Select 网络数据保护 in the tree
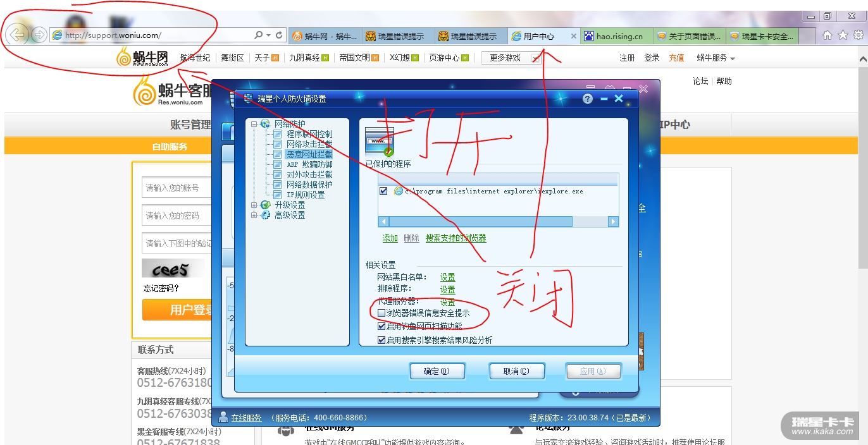Viewport: 868px width, 445px height. (309, 185)
